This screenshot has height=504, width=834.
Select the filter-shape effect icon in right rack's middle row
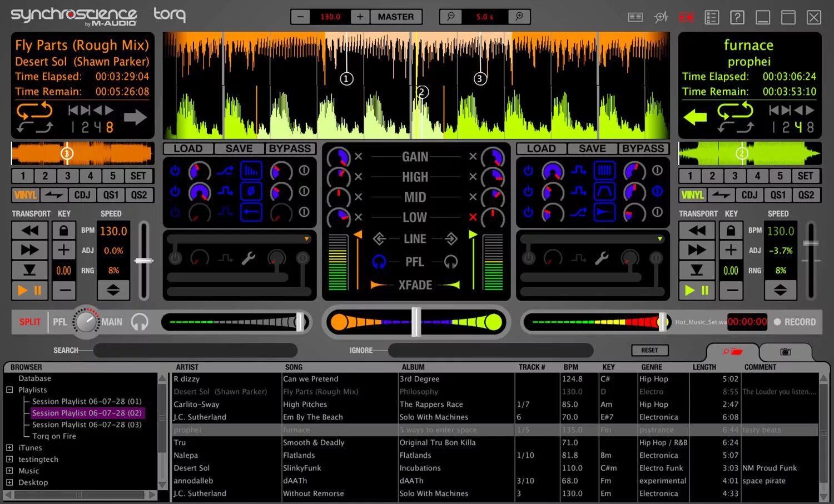click(x=604, y=191)
